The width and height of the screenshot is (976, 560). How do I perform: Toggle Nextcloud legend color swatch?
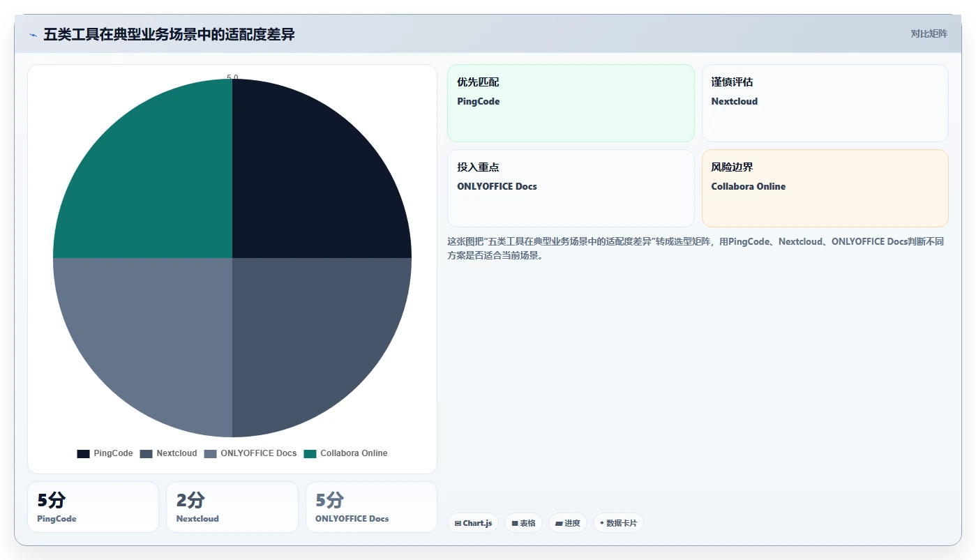(146, 454)
